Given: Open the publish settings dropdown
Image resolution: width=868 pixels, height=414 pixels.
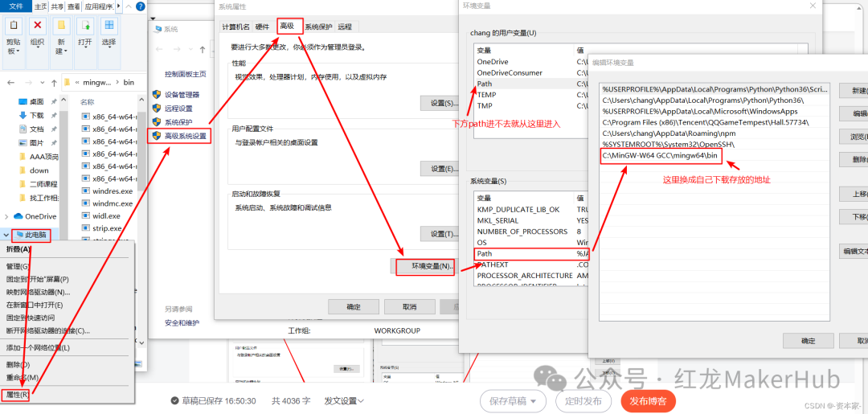Looking at the screenshot, I should tap(344, 400).
